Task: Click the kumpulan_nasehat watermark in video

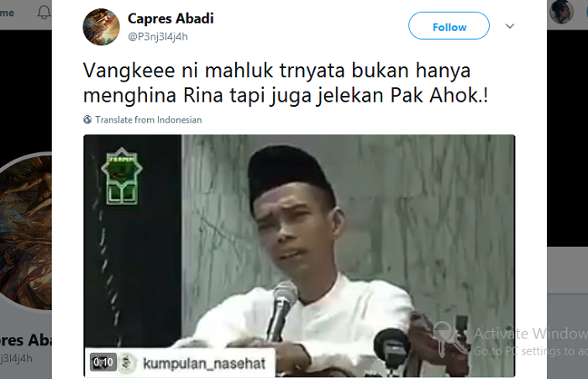Action: tap(204, 363)
